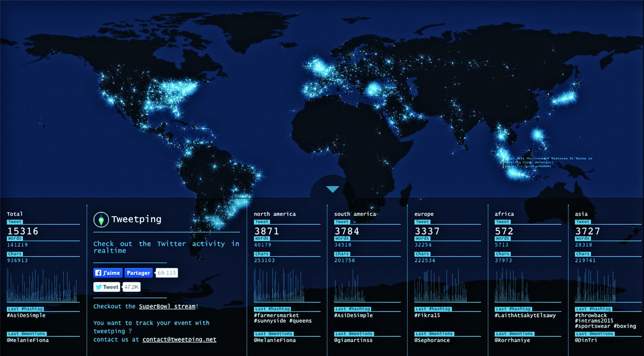Click the africa tweet count 572
Image resolution: width=644 pixels, height=356 pixels.
pos(504,231)
